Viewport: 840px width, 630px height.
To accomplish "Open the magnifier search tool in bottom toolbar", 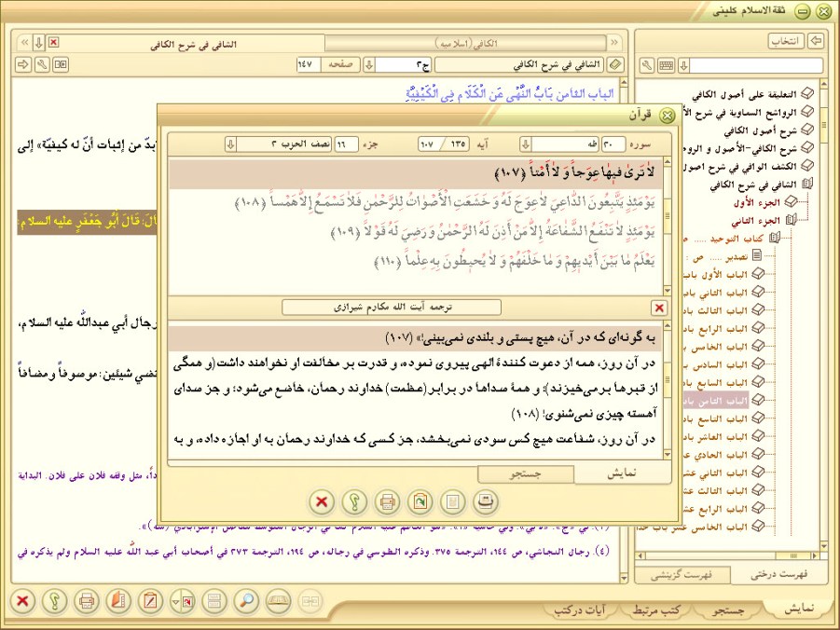I will pyautogui.click(x=246, y=601).
